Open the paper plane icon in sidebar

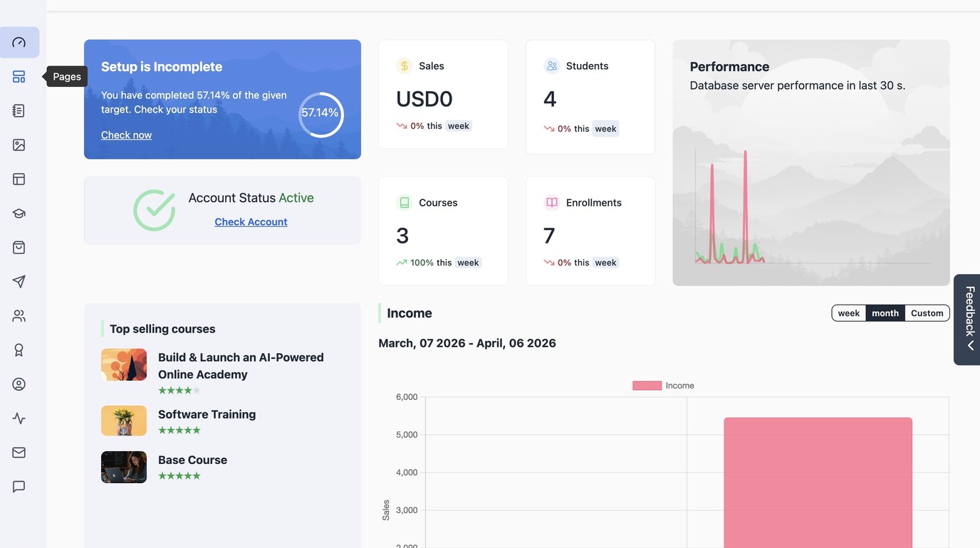click(19, 282)
